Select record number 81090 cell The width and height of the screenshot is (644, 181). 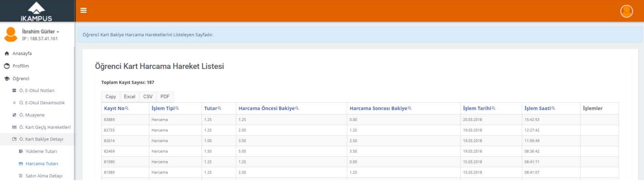[x=125, y=162]
